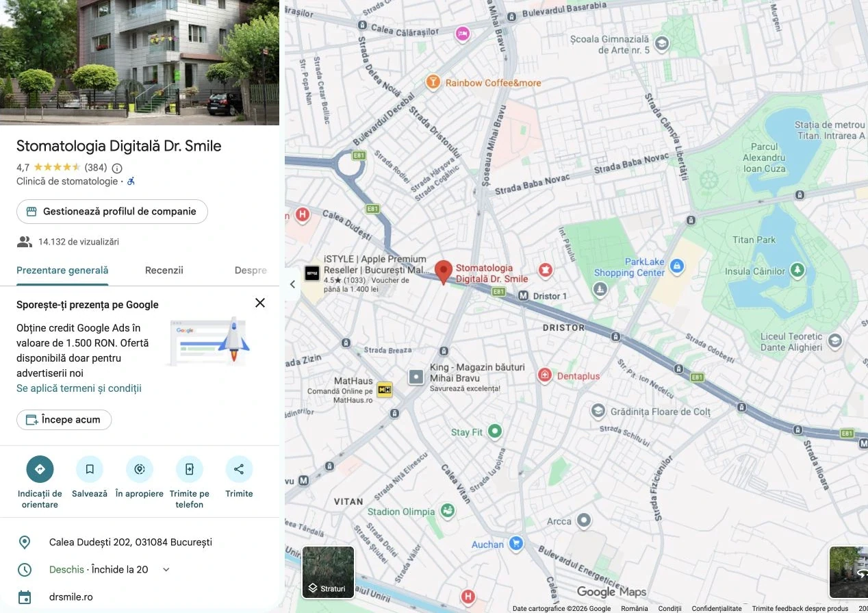This screenshot has width=868, height=613.
Task: Select Stadion Olimpia green marker
Action: pos(447,511)
